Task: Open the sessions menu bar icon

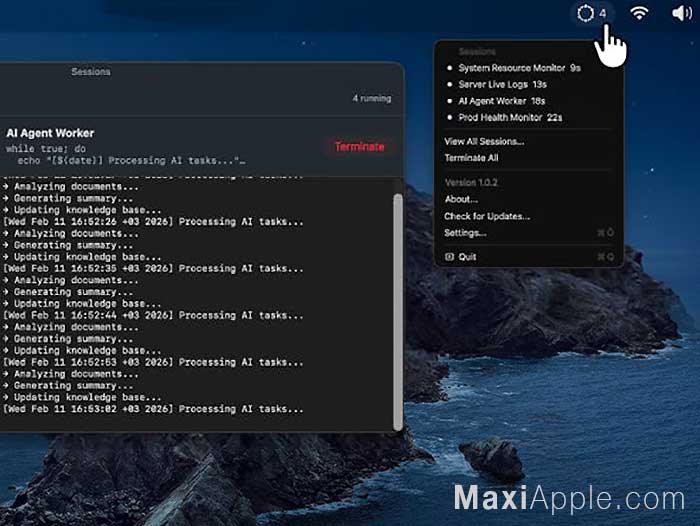Action: click(x=585, y=13)
